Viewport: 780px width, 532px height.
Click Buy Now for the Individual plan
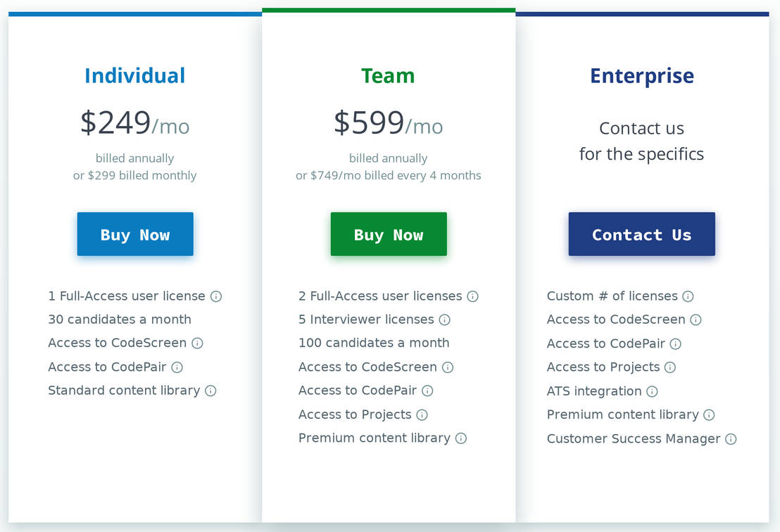(x=134, y=234)
